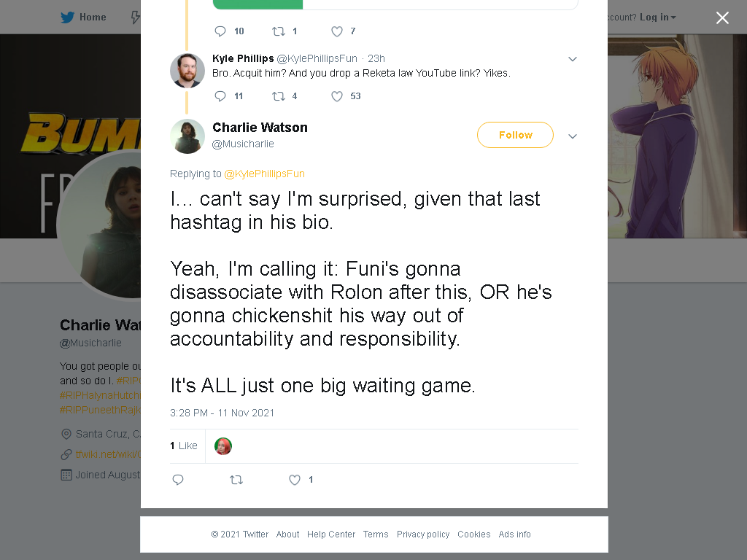The image size is (747, 560).
Task: Click the retweet icon showing 1 retweet
Action: pyautogui.click(x=279, y=31)
